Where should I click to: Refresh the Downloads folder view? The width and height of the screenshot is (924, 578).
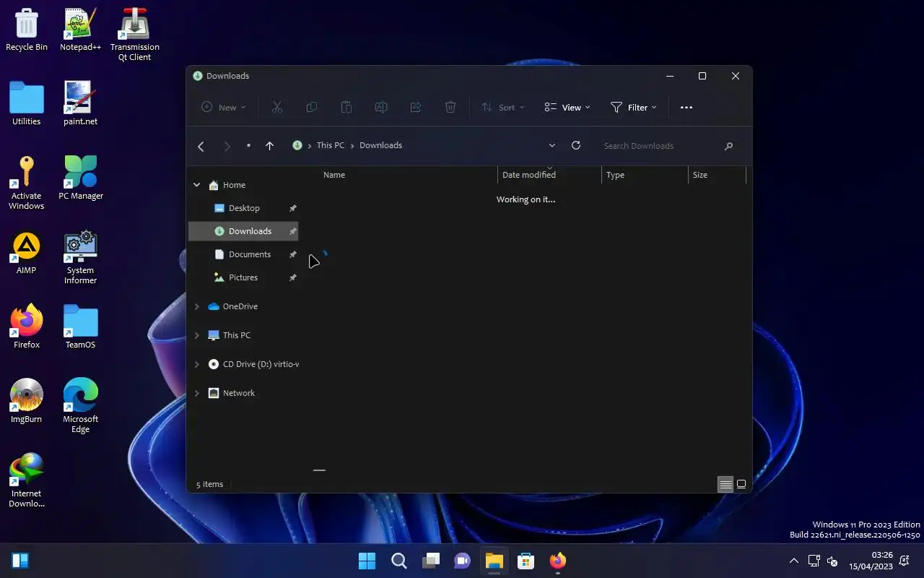pyautogui.click(x=576, y=145)
